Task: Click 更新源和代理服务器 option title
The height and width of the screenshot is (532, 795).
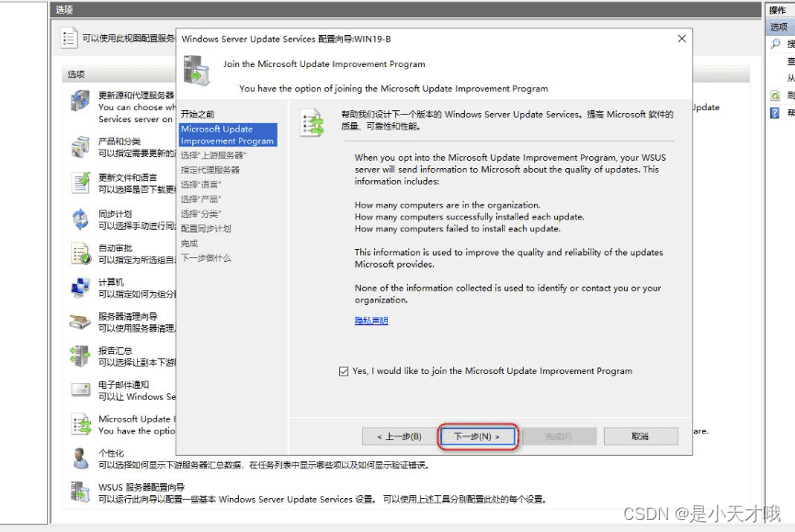Action: (136, 96)
